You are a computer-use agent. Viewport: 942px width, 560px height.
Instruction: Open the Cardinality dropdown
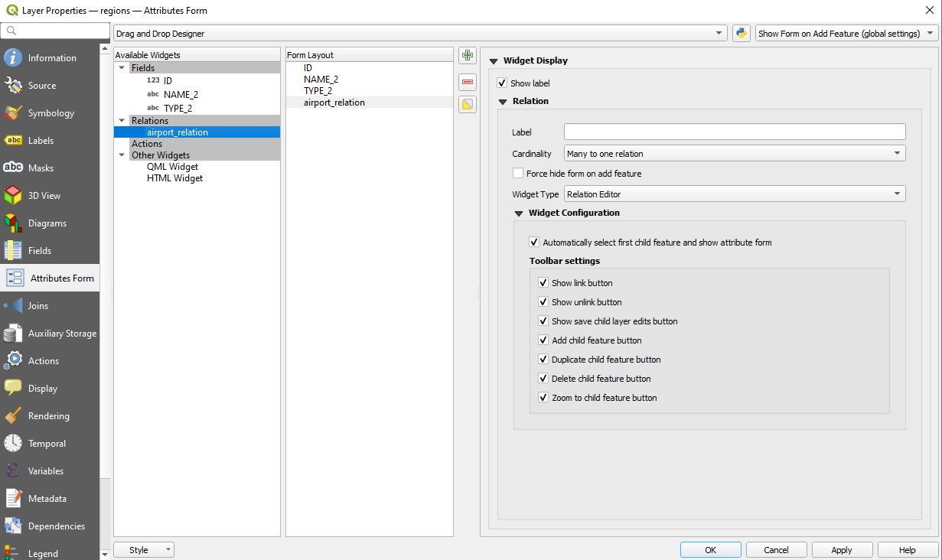[732, 153]
